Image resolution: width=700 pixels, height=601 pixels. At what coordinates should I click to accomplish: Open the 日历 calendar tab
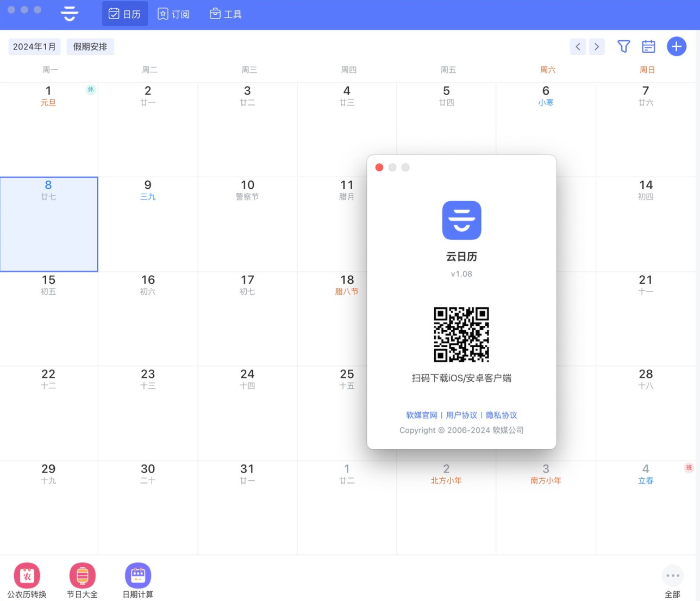[124, 14]
